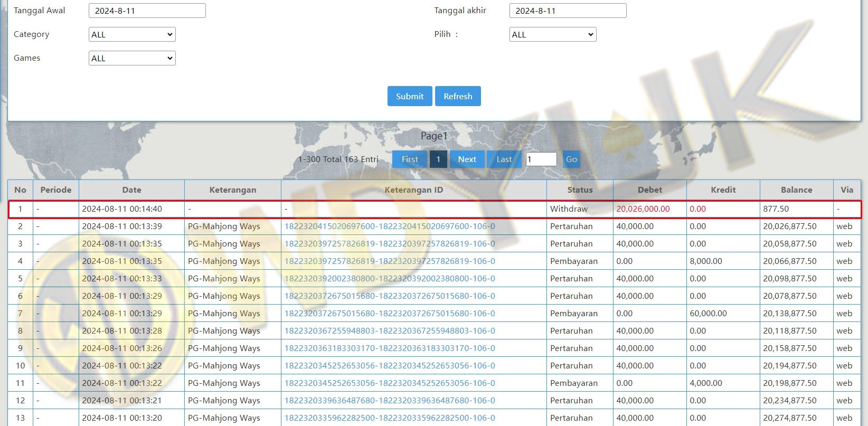Click the Tanggal Awal date field
Image resolution: width=868 pixels, height=426 pixels.
click(147, 11)
